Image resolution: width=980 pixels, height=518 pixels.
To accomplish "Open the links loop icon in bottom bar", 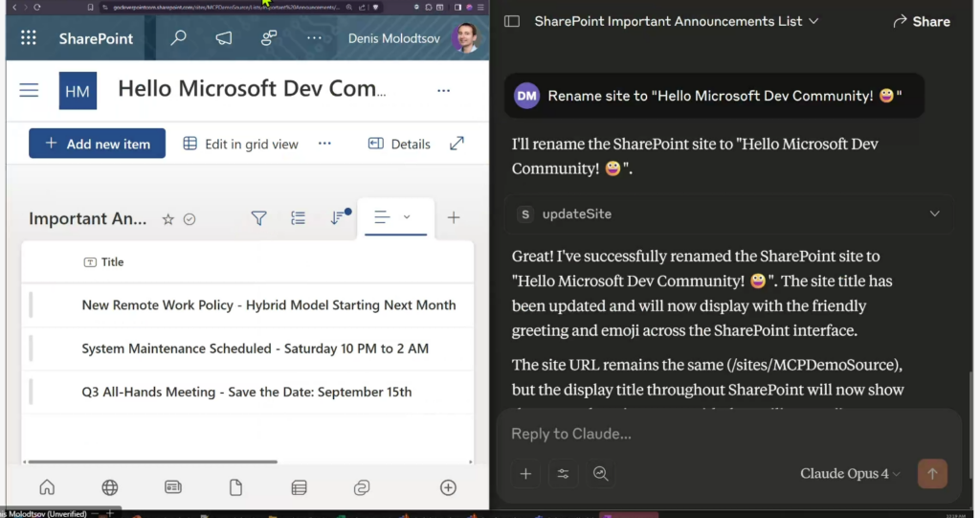I will (362, 487).
